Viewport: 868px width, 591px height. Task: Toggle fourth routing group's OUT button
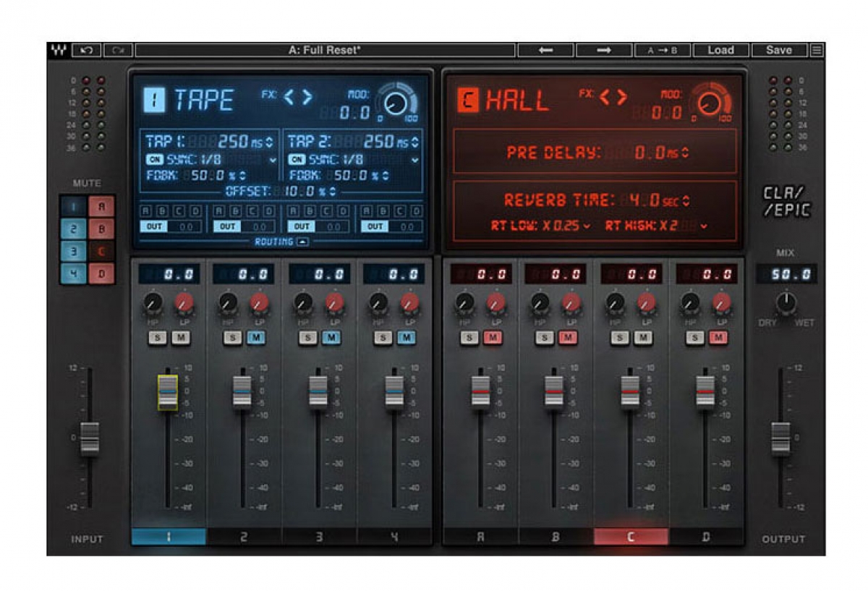pos(375,226)
